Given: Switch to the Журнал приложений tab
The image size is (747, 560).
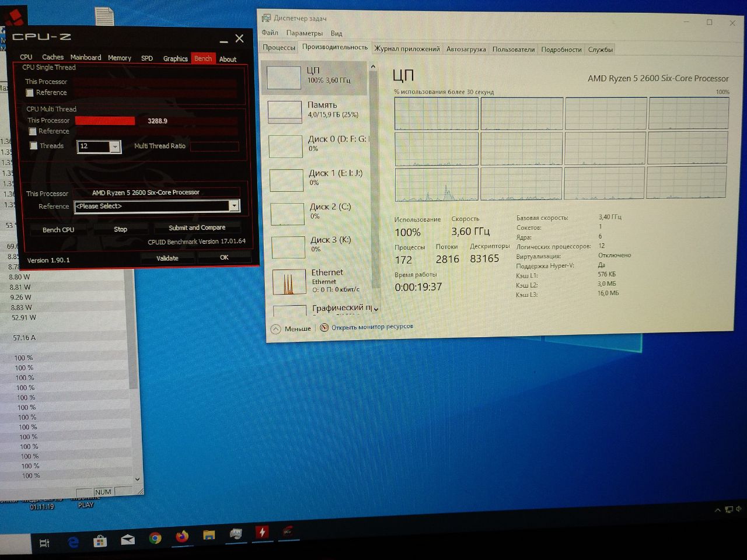Looking at the screenshot, I should 407,49.
